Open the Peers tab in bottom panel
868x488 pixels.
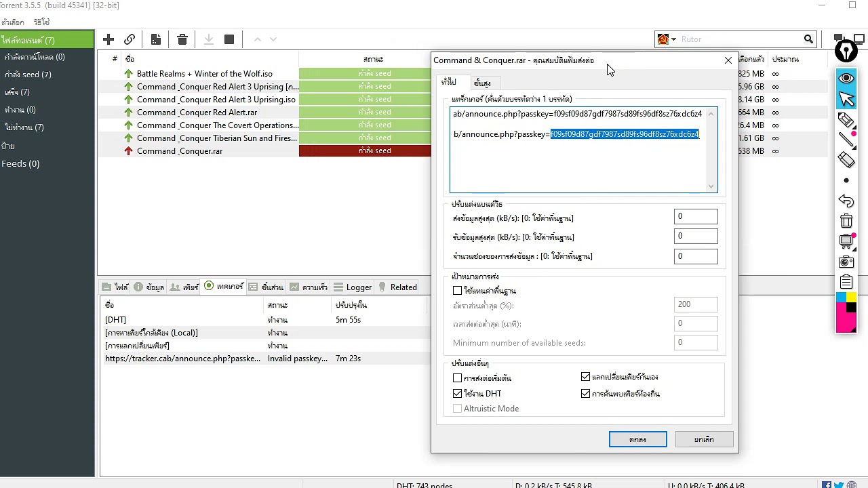[184, 287]
